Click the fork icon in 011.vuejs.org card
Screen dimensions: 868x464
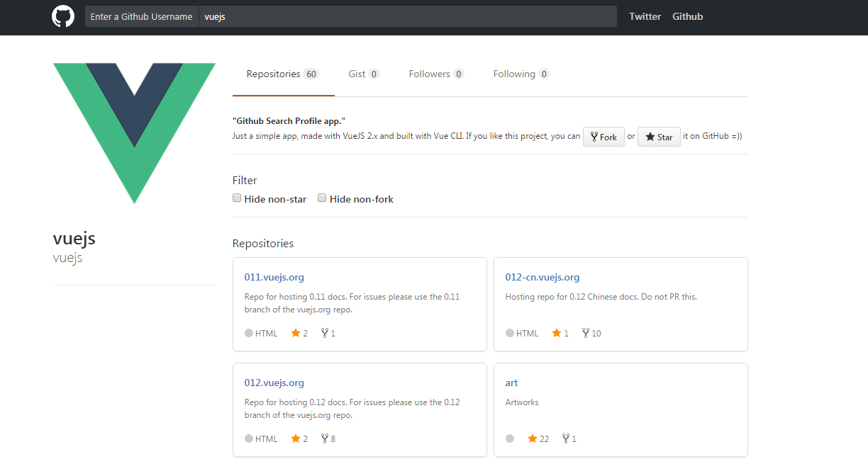point(325,333)
